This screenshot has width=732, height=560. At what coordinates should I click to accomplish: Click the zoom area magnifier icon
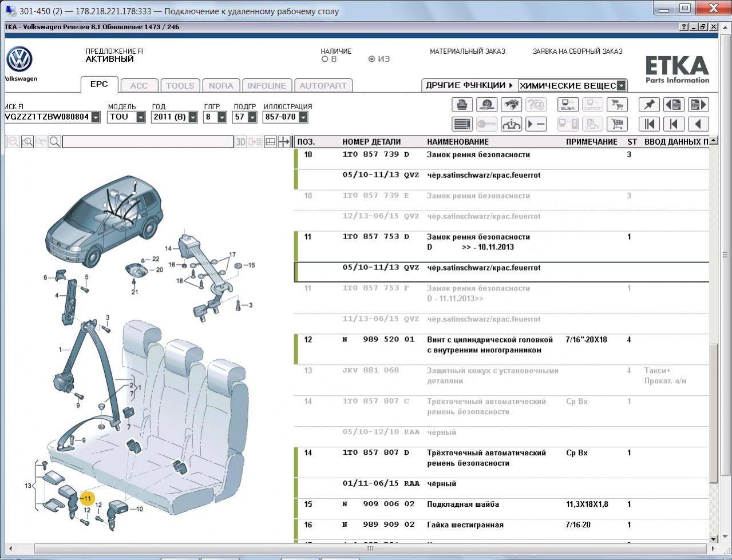tap(27, 142)
